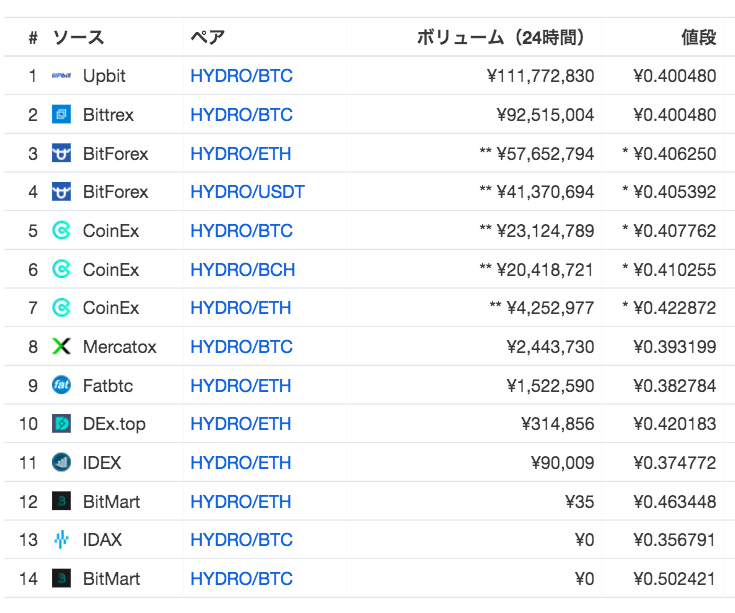This screenshot has height=613, width=735.
Task: Open the Upbit HYDRO/BTC pair link
Action: click(241, 76)
